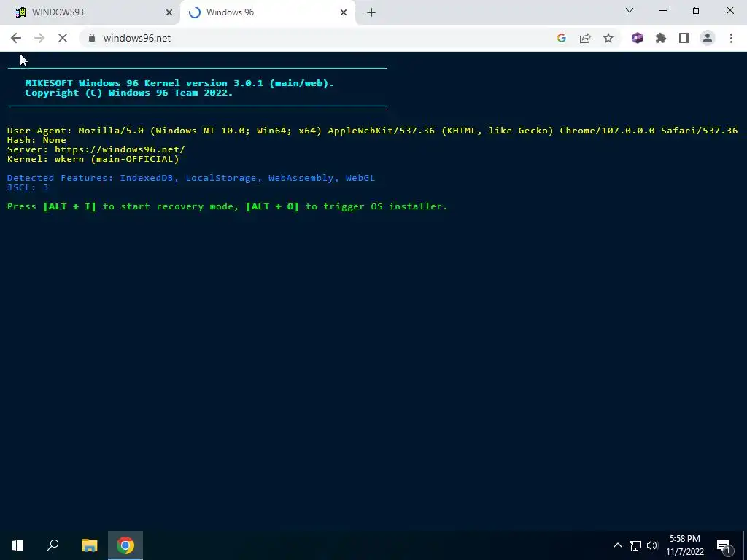This screenshot has height=560, width=747.
Task: Click the [ALT + I] recovery mode text
Action: pos(69,206)
